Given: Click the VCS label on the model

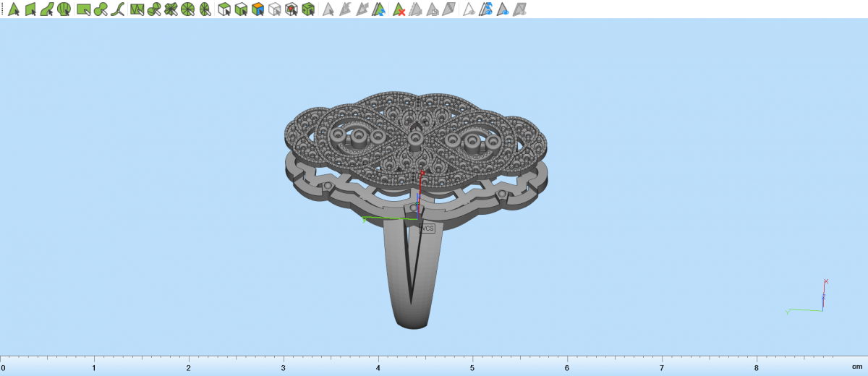Looking at the screenshot, I should pos(427,228).
